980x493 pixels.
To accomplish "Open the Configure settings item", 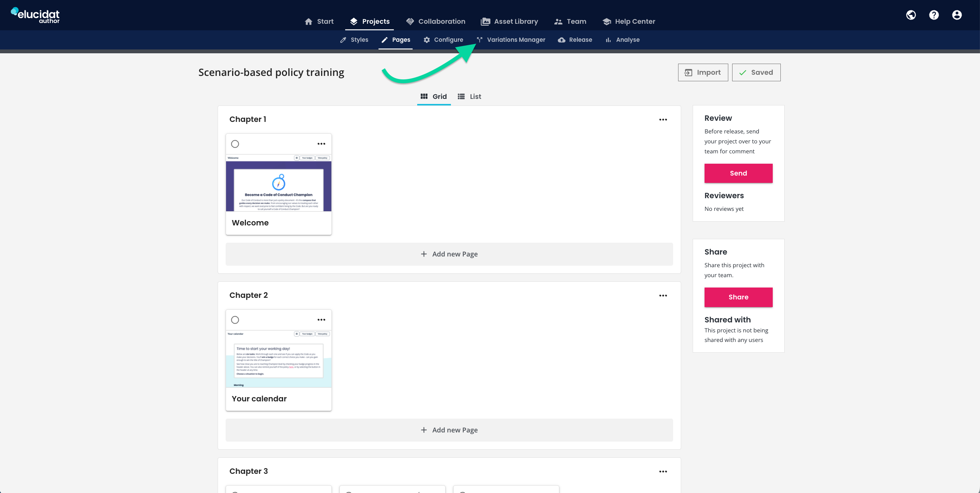I will (x=443, y=40).
